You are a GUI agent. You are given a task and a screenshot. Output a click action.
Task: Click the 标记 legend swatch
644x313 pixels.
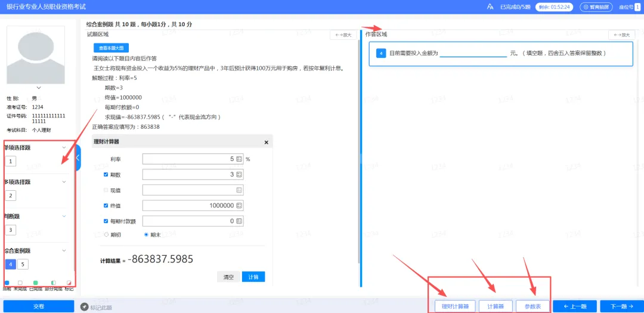click(x=69, y=283)
